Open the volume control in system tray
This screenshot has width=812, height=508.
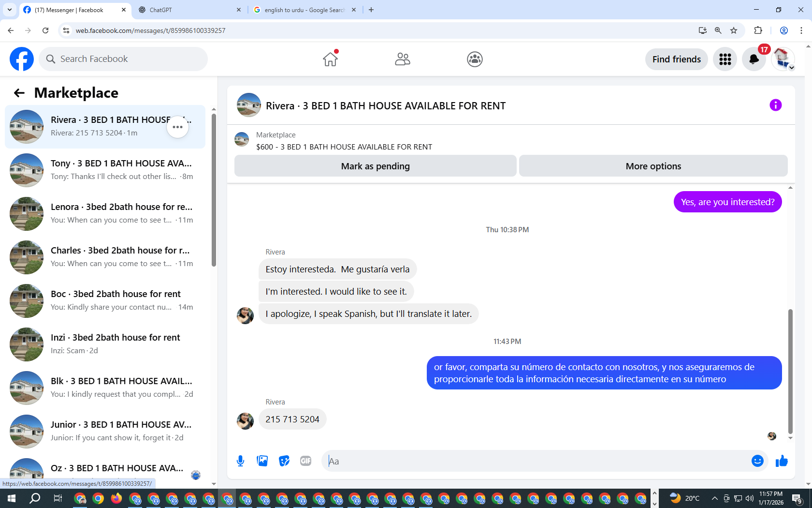tap(750, 498)
